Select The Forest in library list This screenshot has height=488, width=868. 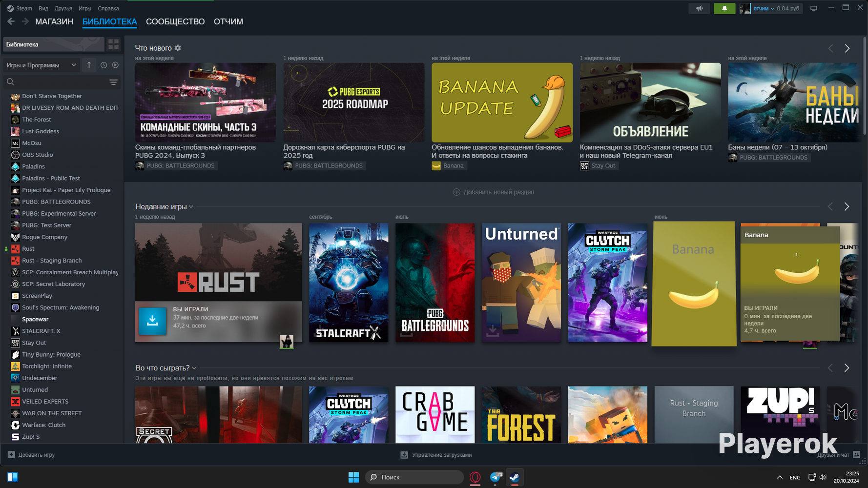pyautogui.click(x=37, y=120)
